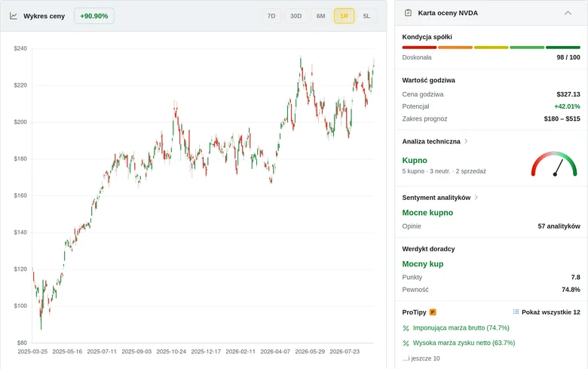Click the +90.90% change badge

[94, 16]
